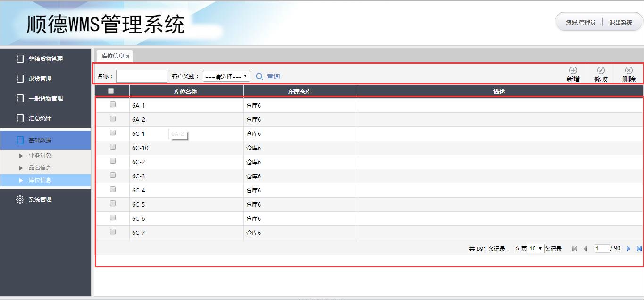Select the 6A-1 cell text
Screen dimensions: 644x300
coord(139,106)
